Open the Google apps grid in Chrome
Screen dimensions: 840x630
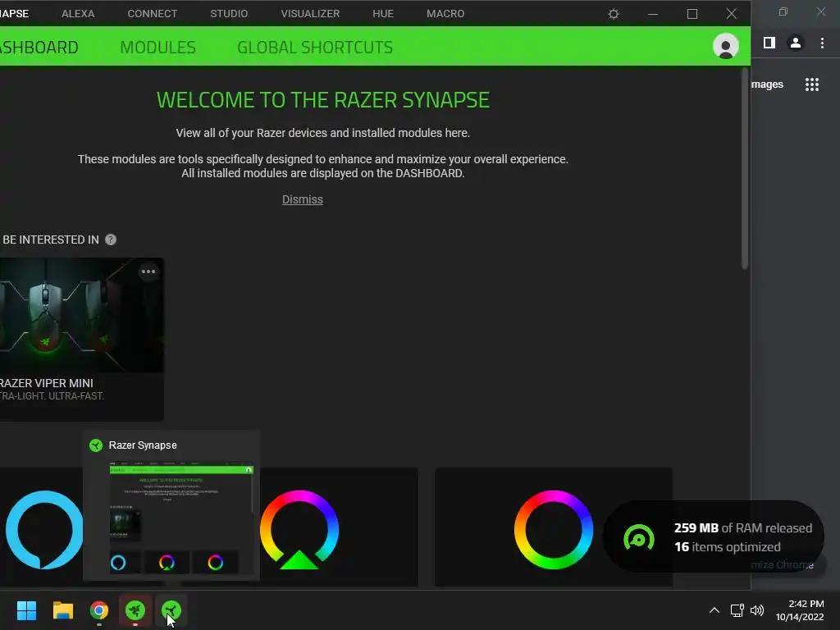click(x=812, y=84)
